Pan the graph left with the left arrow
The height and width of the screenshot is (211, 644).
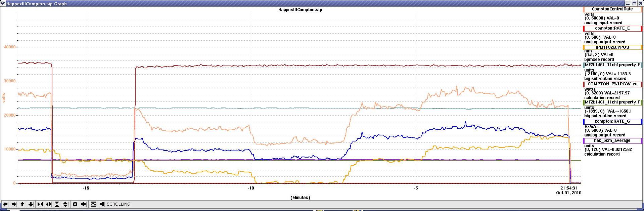coord(5,204)
